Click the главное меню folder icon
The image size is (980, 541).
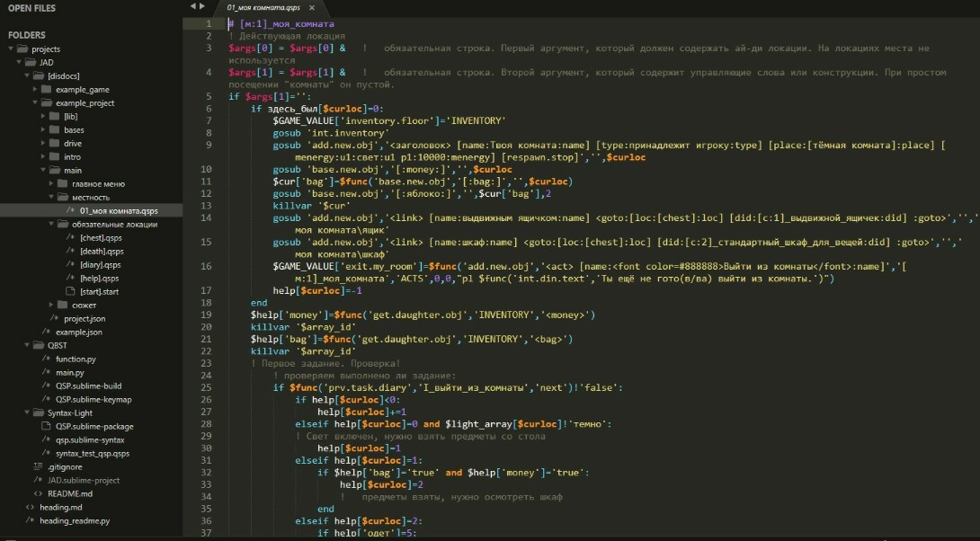tap(63, 183)
